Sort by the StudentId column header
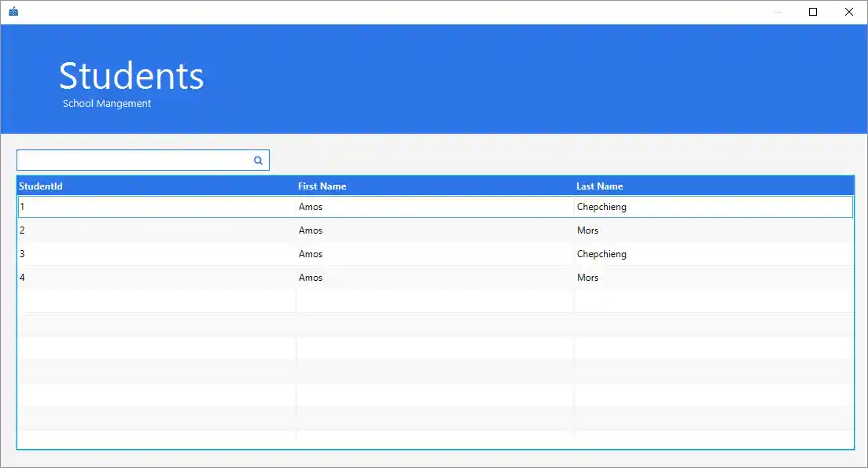The height and width of the screenshot is (468, 868). (41, 186)
